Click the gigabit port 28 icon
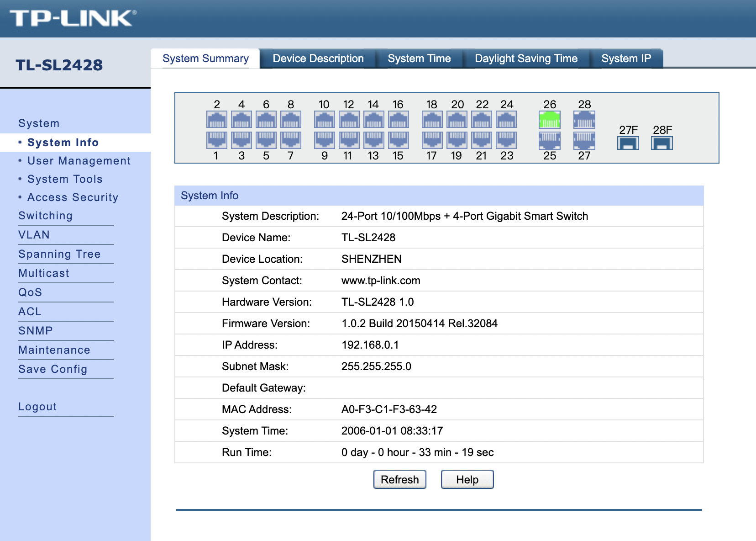This screenshot has width=756, height=541. [x=584, y=120]
